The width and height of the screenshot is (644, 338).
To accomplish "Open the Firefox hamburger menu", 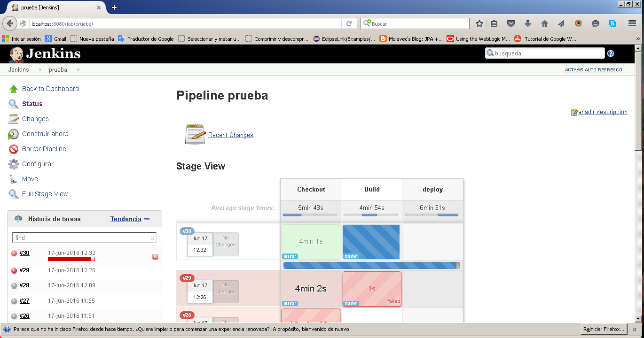I will click(x=632, y=23).
